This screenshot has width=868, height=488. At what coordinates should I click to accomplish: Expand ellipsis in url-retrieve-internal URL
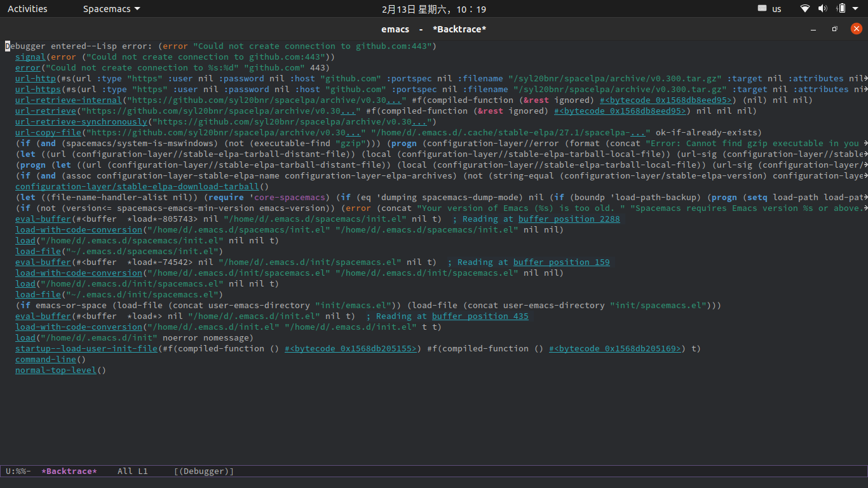[x=394, y=100]
